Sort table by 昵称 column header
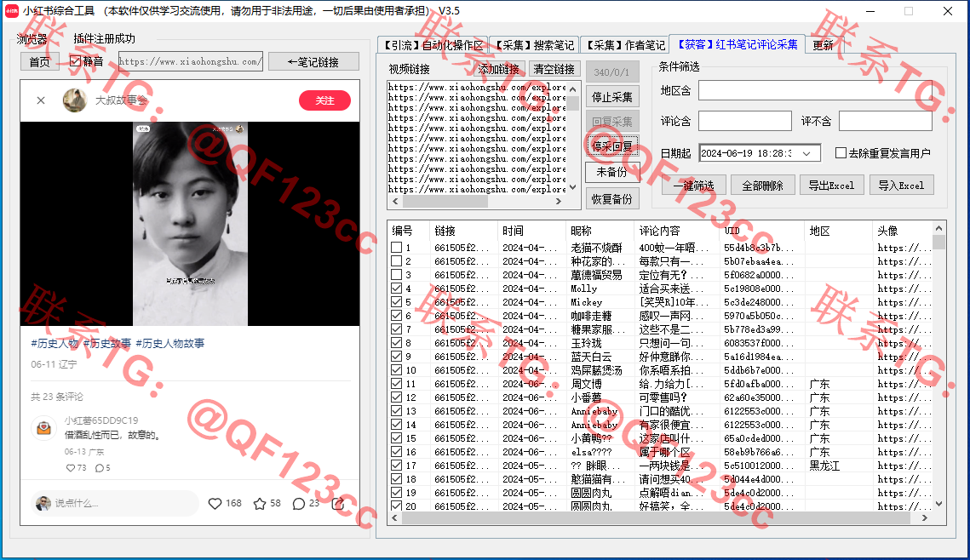The image size is (970, 560). [600, 231]
